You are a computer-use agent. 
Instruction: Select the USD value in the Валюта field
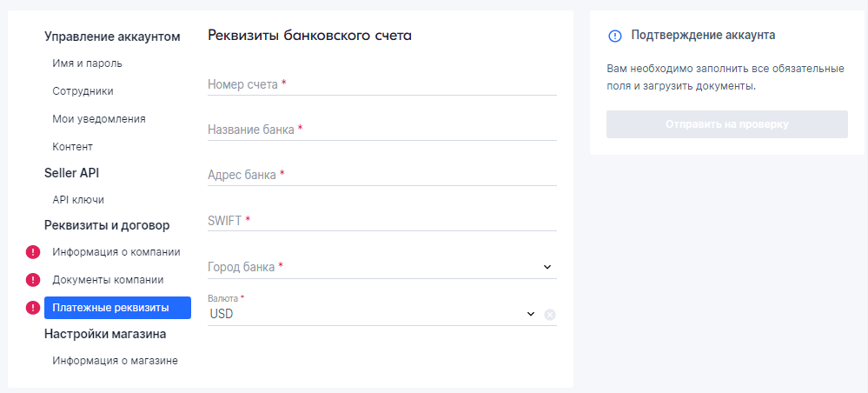pyautogui.click(x=222, y=314)
